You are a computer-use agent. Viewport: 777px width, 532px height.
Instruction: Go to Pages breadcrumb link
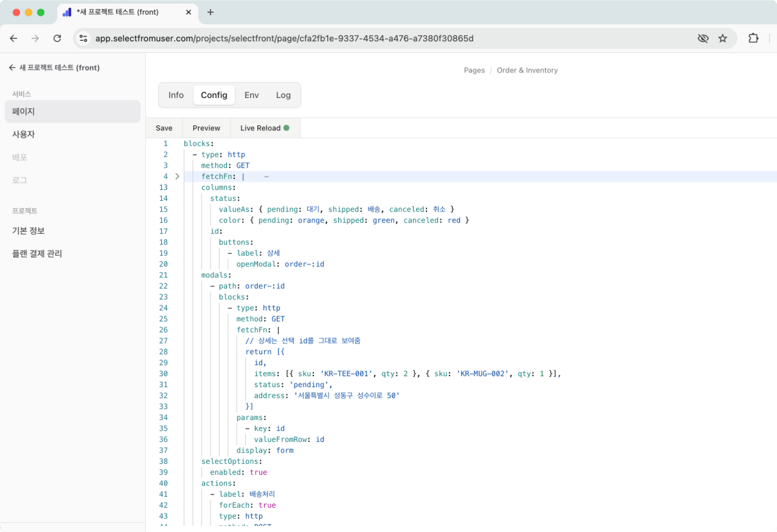coord(474,70)
